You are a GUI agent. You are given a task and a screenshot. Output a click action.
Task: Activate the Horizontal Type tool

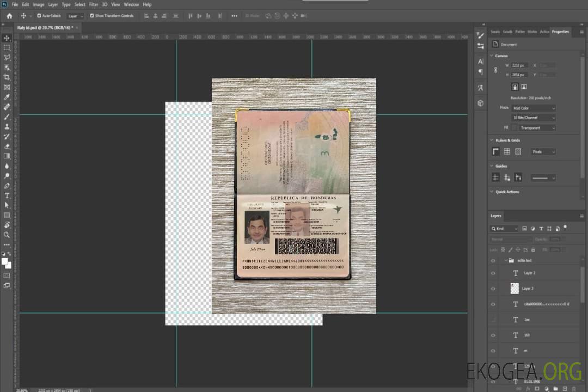(x=7, y=195)
